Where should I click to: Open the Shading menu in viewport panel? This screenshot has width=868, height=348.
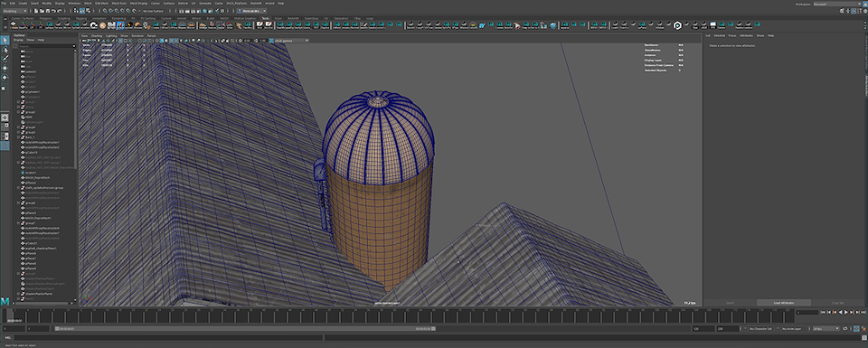(97, 35)
